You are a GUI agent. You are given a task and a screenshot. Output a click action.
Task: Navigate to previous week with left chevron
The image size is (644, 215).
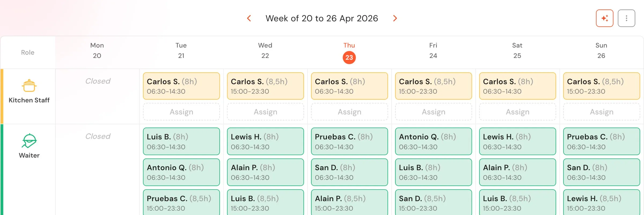tap(249, 18)
